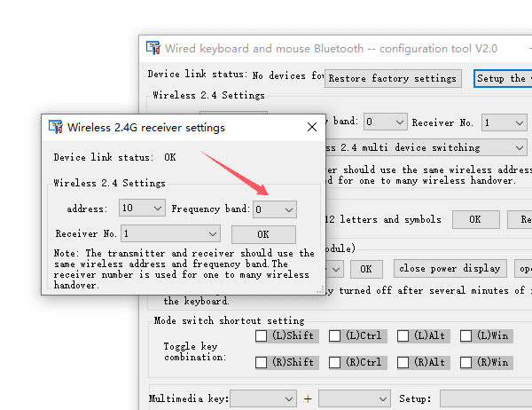Open the address dropdown in receiver dialog
Image resolution: width=532 pixels, height=410 pixels.
click(140, 209)
